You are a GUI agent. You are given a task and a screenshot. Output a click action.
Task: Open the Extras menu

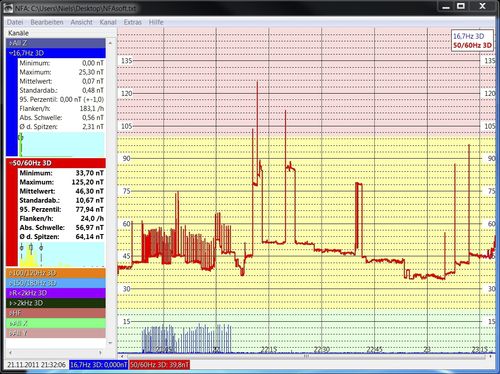point(132,22)
